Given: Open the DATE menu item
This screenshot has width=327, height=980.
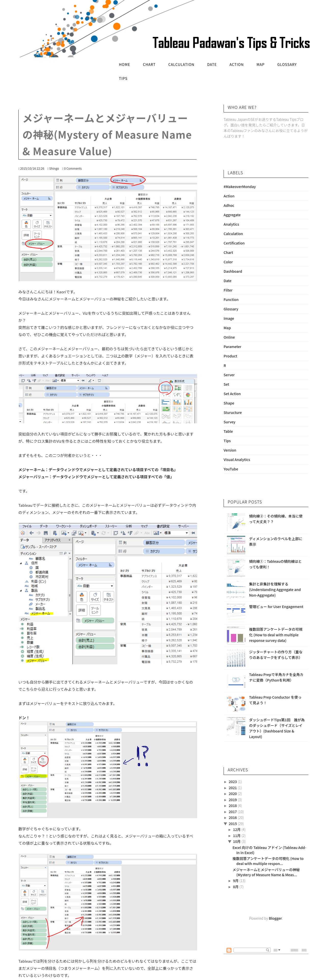Looking at the screenshot, I should (x=212, y=65).
